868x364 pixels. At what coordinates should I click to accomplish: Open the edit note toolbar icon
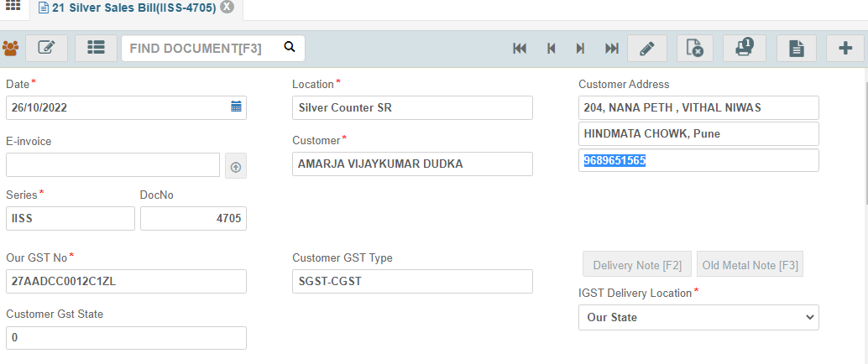coord(46,48)
